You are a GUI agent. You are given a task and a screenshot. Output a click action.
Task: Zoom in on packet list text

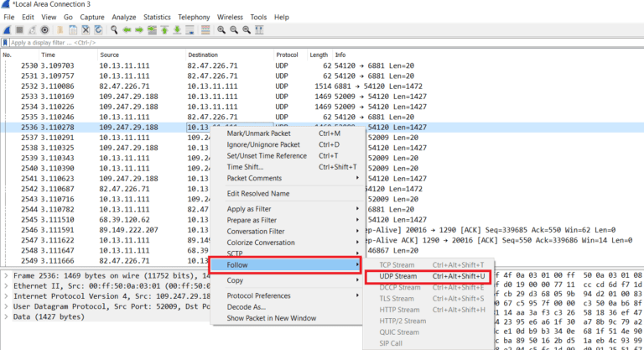tap(221, 29)
